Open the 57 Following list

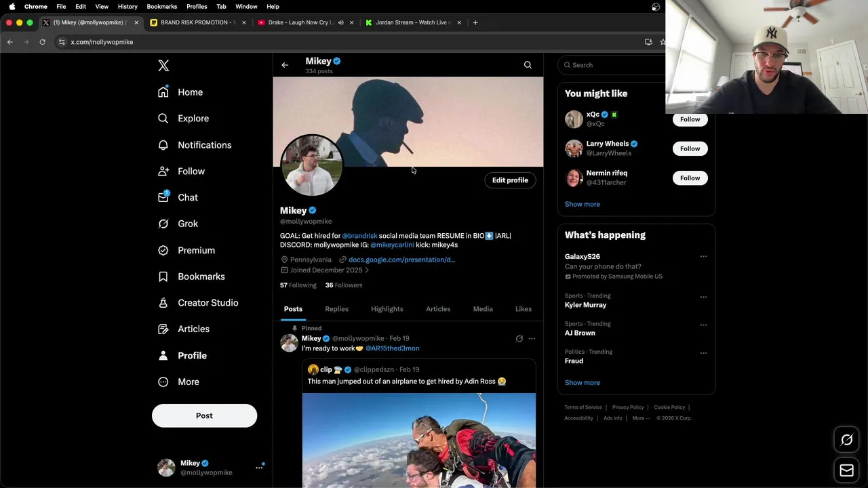298,285
